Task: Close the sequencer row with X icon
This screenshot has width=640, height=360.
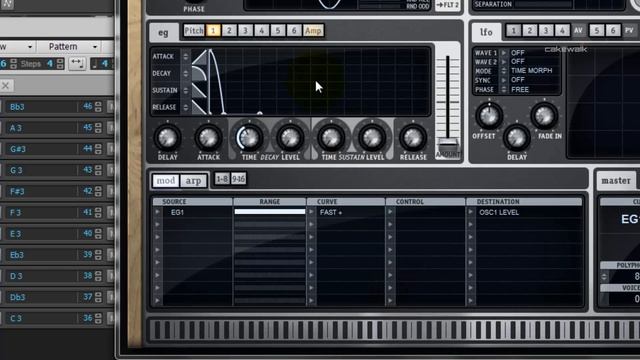Action: [x=5, y=86]
